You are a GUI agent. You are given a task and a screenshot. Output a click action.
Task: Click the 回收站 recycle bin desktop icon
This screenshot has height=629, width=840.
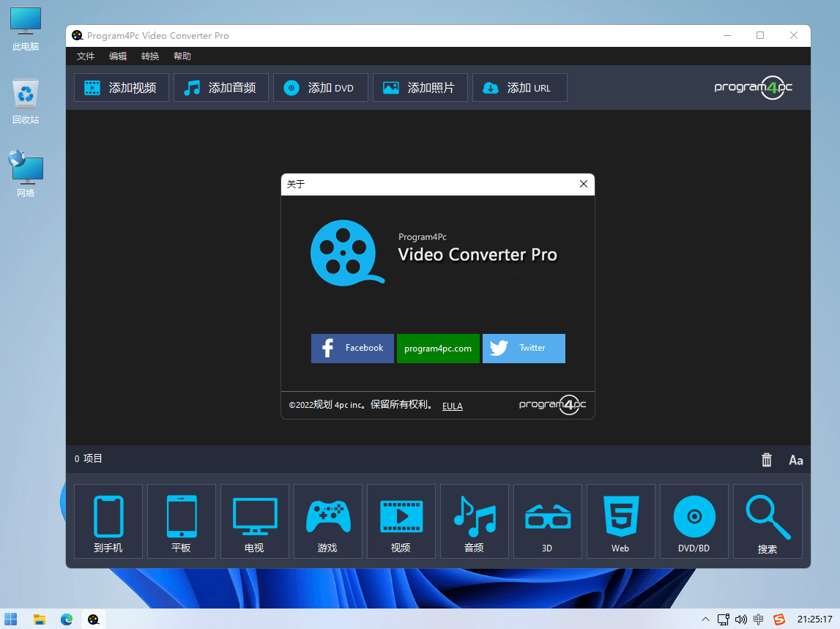(25, 102)
